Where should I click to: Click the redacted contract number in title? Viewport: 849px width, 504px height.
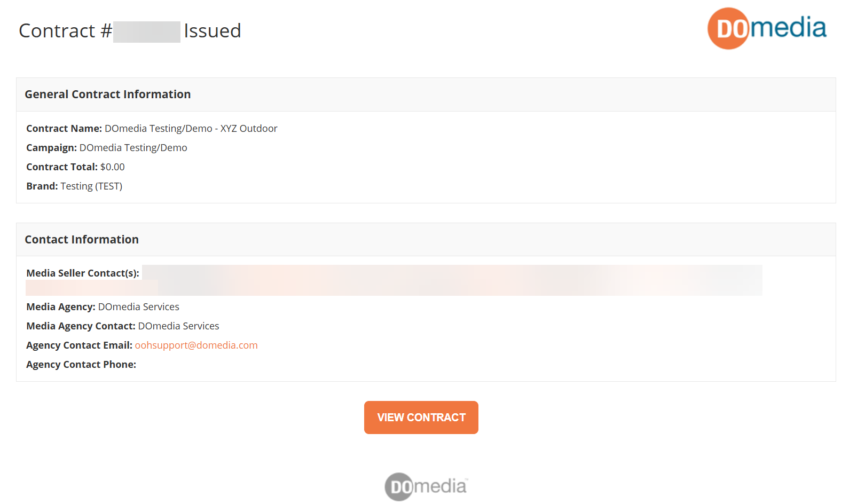(147, 31)
